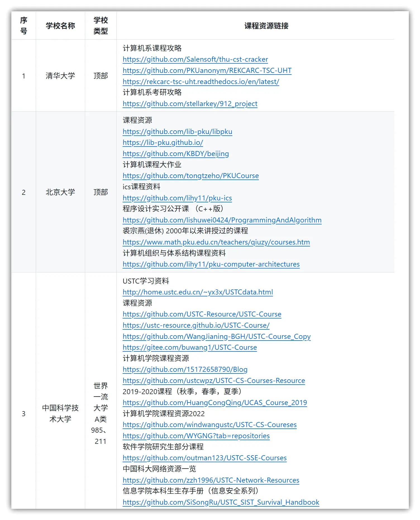Viewport: 420px width, 520px height.
Task: Click the 2019-2020课程 (秋季,春季,夏季) label
Action: coord(182,392)
